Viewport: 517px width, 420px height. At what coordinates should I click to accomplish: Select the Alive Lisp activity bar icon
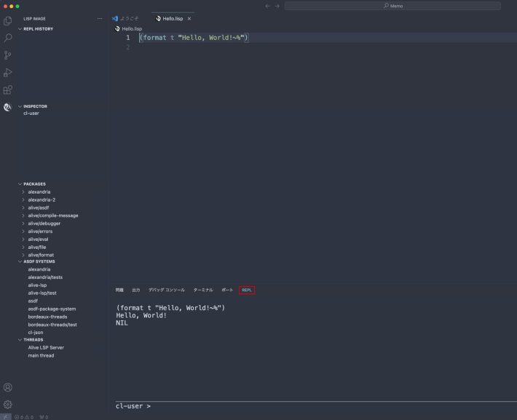click(x=7, y=107)
